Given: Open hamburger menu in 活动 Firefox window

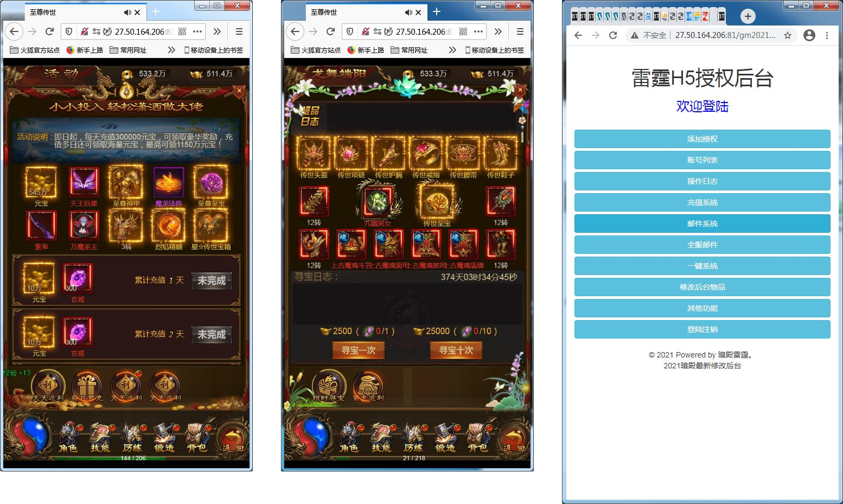Looking at the screenshot, I should [239, 31].
